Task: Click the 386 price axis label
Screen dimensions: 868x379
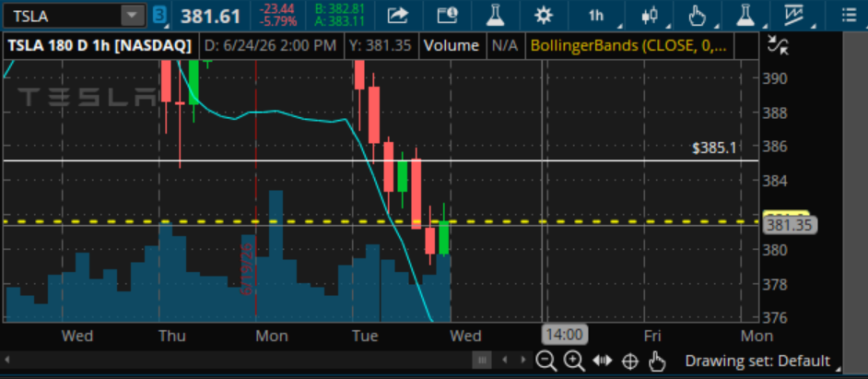Action: click(x=775, y=147)
